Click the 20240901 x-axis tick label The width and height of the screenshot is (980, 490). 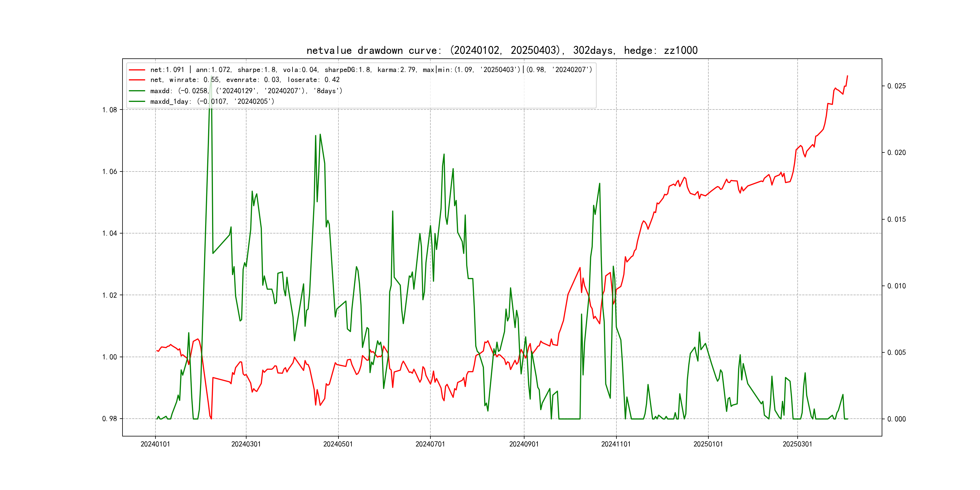pyautogui.click(x=524, y=444)
